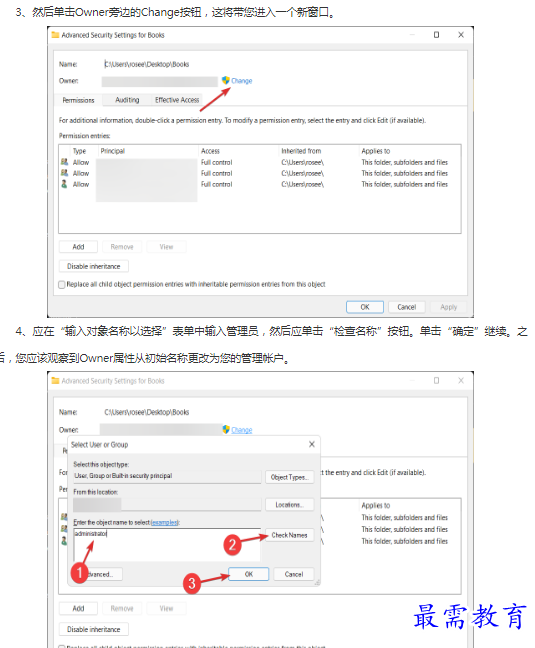Image resolution: width=535 pixels, height=648 pixels.
Task: Select the first Allow permission entry row icon
Action: pos(64,162)
